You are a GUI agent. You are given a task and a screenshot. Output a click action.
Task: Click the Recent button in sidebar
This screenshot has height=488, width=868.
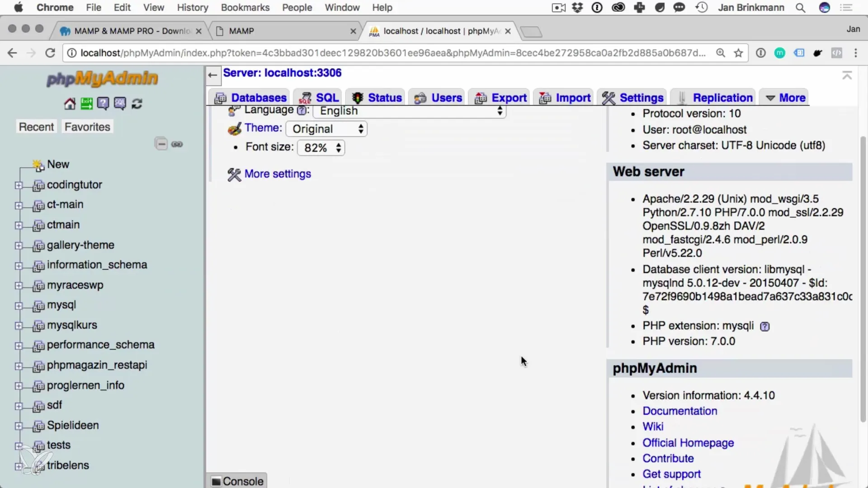pyautogui.click(x=36, y=127)
